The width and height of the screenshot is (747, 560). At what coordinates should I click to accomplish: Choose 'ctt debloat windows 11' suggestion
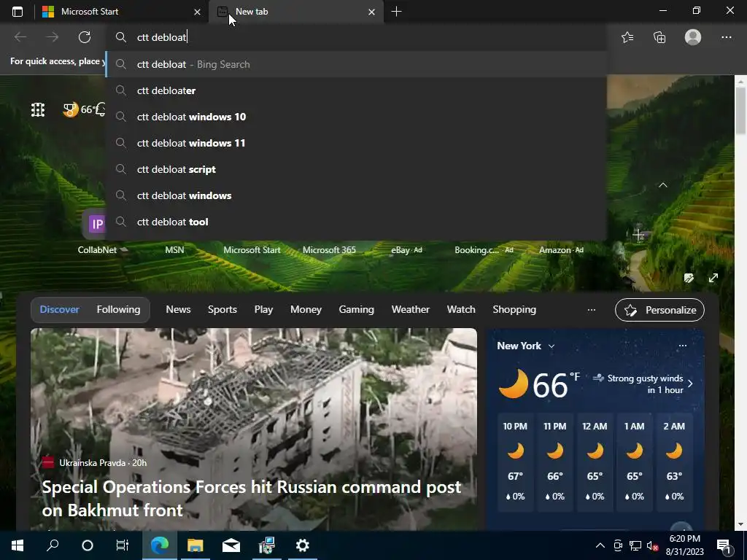356,143
